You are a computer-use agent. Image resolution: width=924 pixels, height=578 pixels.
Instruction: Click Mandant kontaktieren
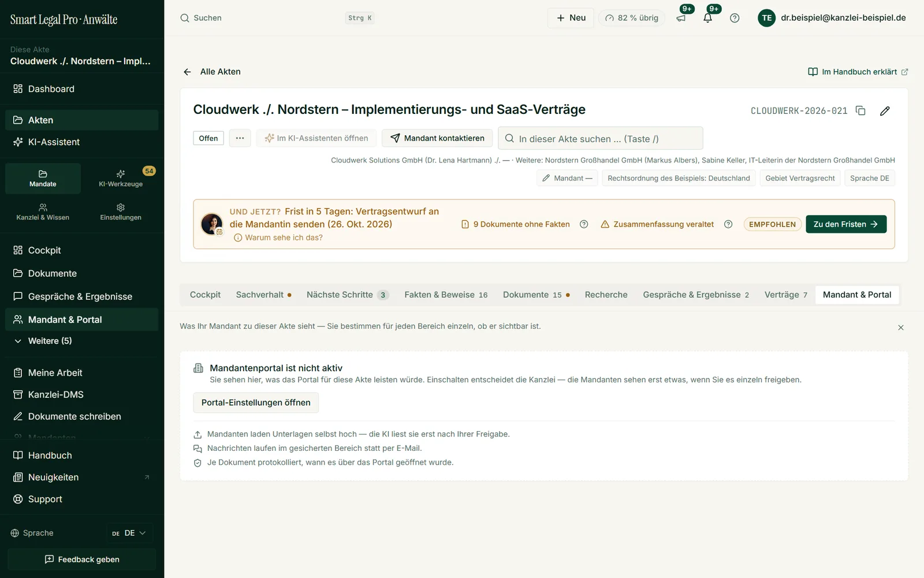[437, 138]
